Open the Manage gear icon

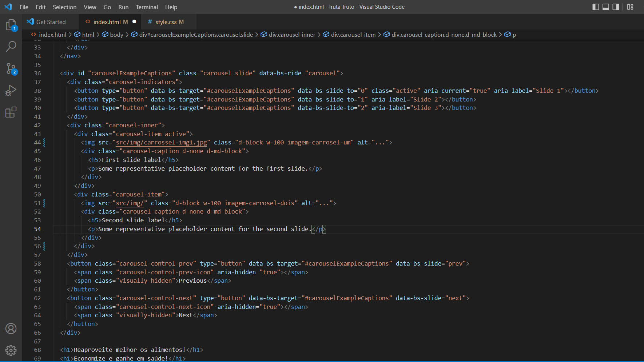pyautogui.click(x=11, y=350)
